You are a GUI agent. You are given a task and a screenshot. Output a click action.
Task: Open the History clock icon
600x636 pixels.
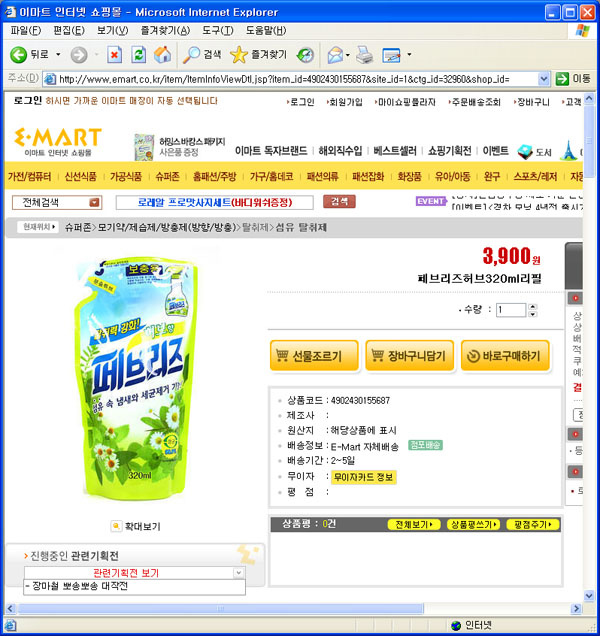tap(305, 55)
